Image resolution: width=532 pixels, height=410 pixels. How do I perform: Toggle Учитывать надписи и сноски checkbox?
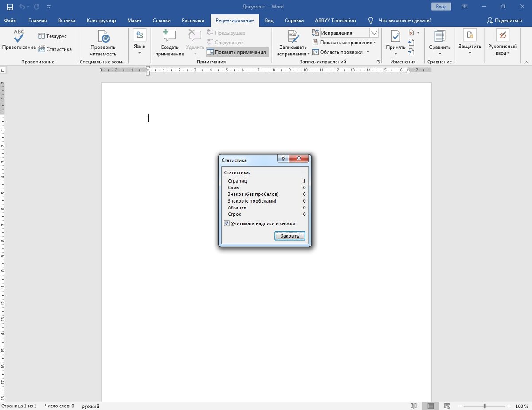pyautogui.click(x=227, y=223)
